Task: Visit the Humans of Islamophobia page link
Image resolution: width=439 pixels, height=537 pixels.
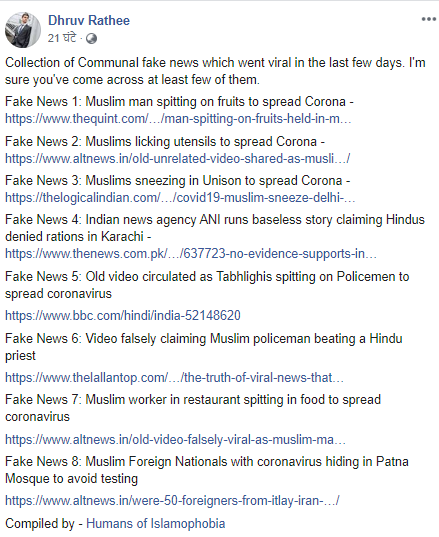Action: 155,524
